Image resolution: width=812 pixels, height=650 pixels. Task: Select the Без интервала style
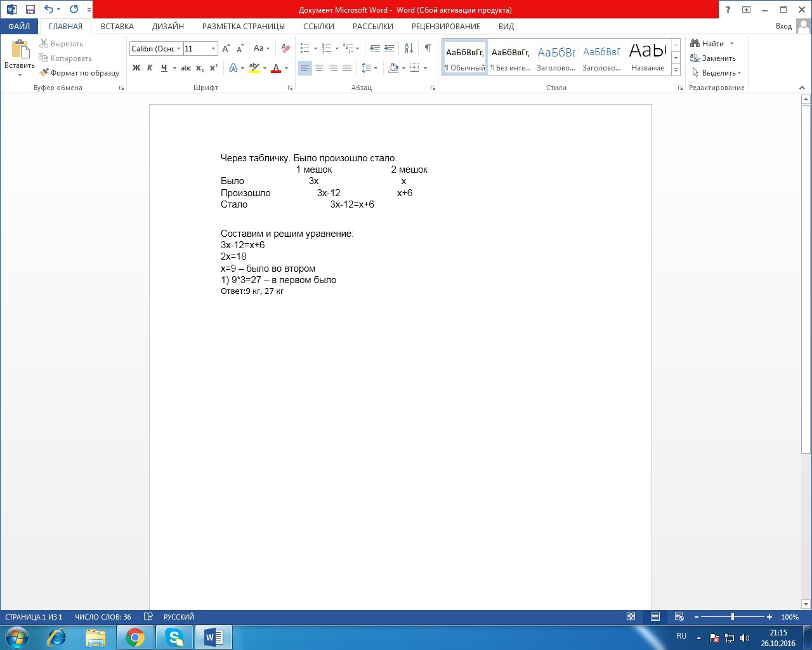511,57
